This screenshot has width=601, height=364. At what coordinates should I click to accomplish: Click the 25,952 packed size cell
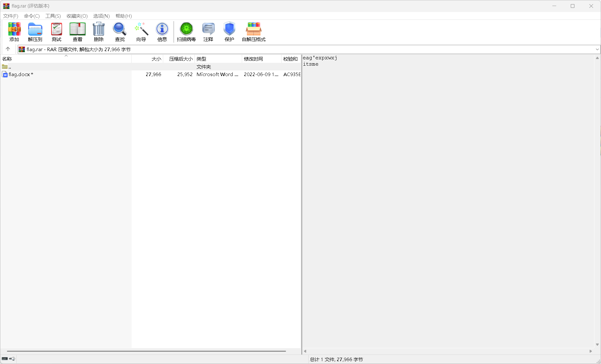(185, 75)
